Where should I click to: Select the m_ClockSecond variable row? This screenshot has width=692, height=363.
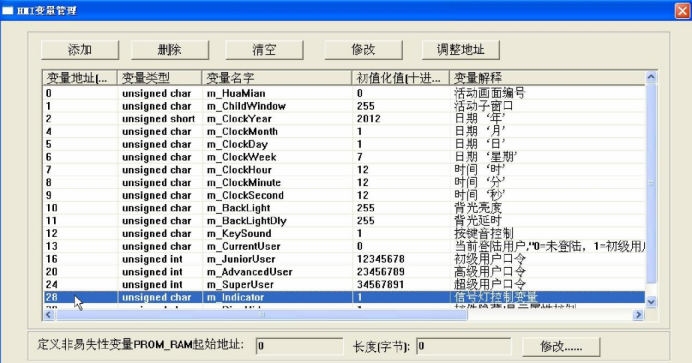point(344,195)
